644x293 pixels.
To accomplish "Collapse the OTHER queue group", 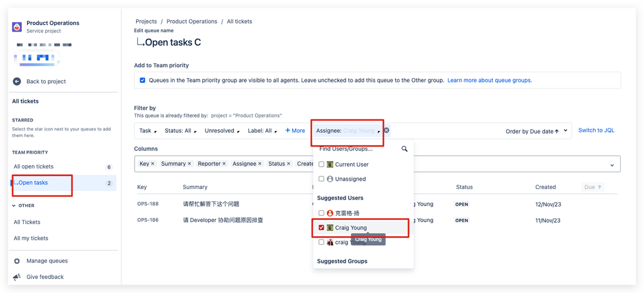I will point(14,205).
